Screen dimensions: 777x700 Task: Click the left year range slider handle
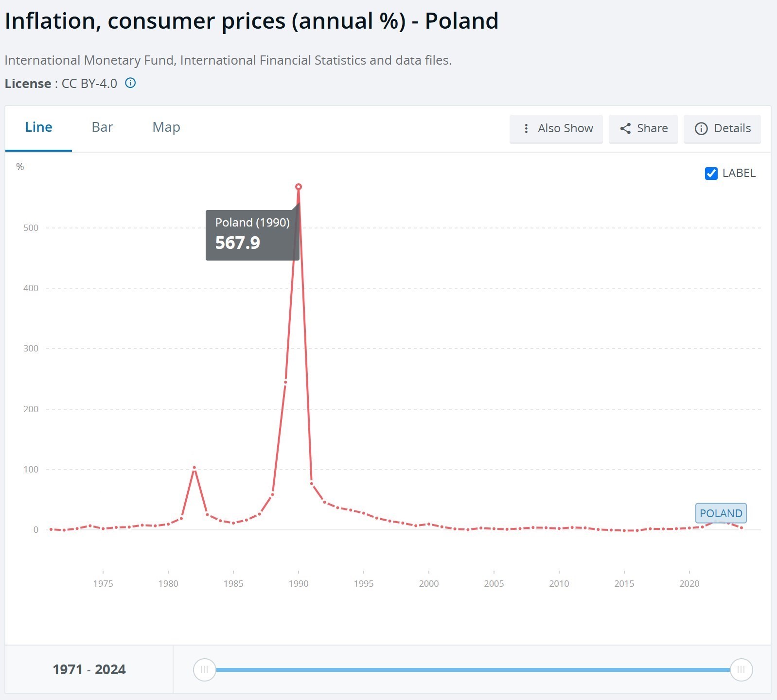click(204, 669)
